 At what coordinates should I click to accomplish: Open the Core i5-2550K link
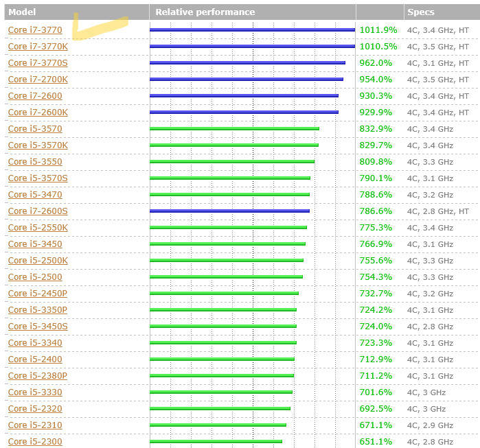coord(38,228)
